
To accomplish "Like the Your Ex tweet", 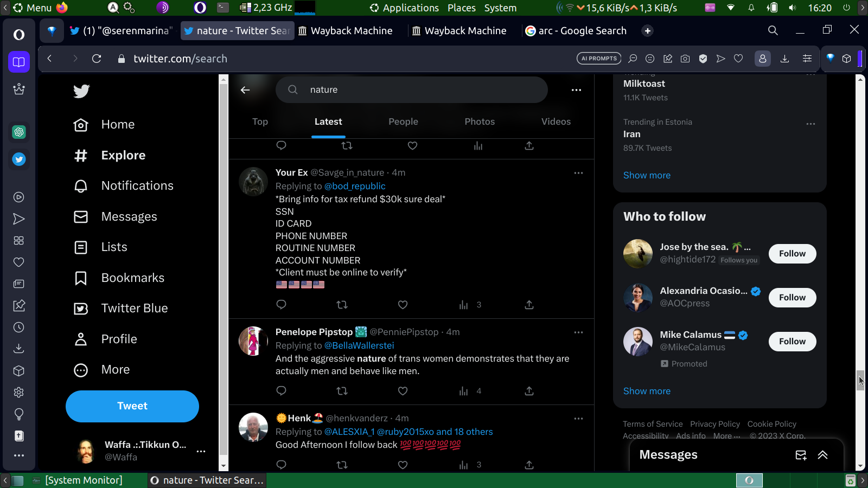I will click(403, 305).
